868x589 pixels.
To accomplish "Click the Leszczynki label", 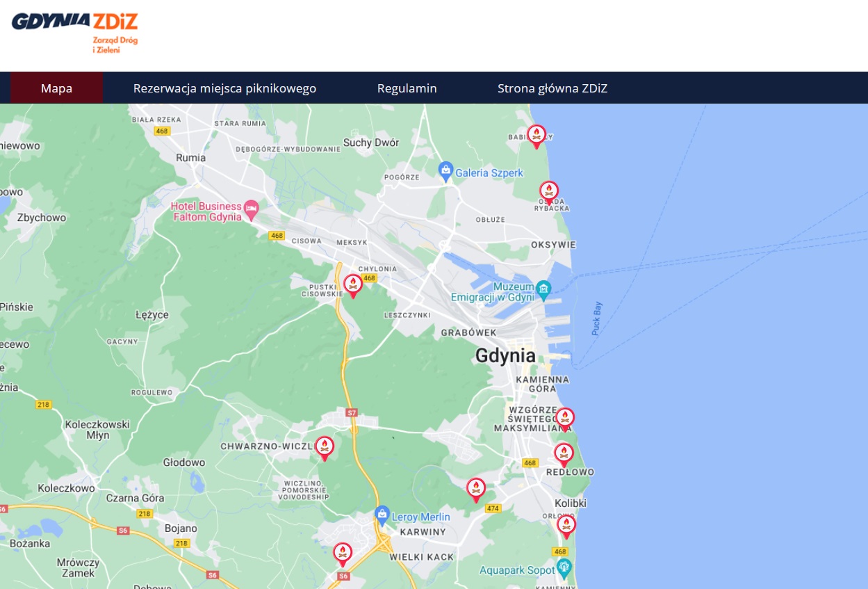I will [x=407, y=315].
